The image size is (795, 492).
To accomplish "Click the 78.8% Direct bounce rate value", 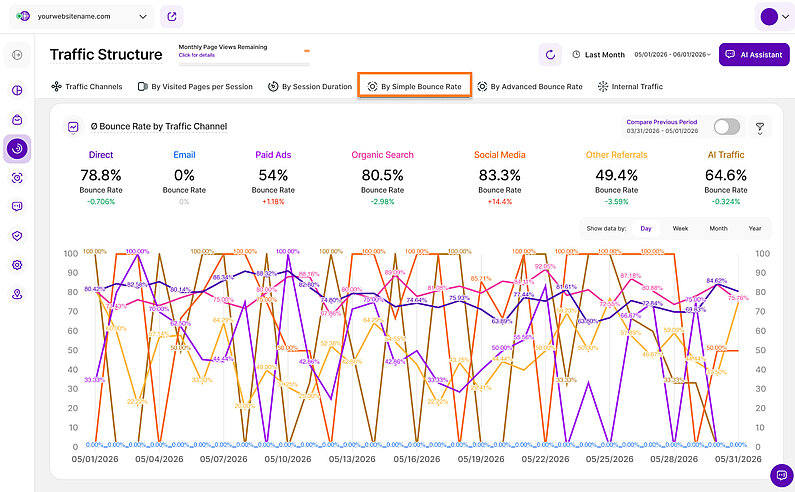I will [x=101, y=175].
